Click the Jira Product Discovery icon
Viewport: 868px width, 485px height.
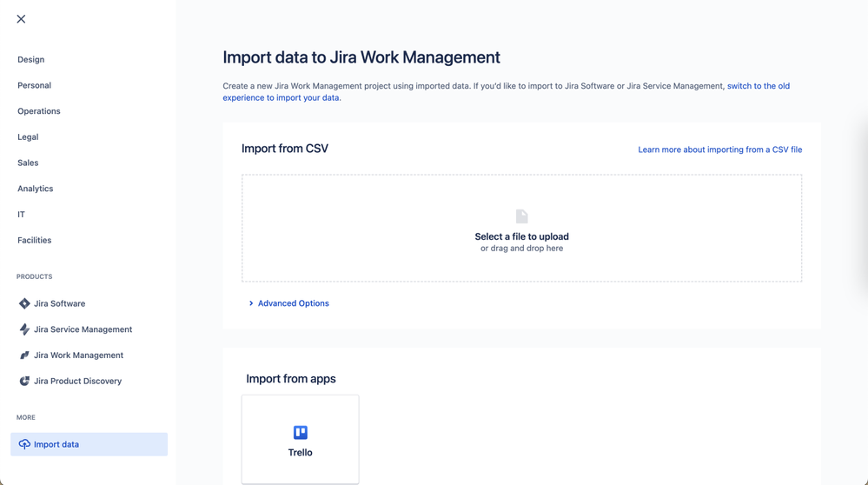24,381
